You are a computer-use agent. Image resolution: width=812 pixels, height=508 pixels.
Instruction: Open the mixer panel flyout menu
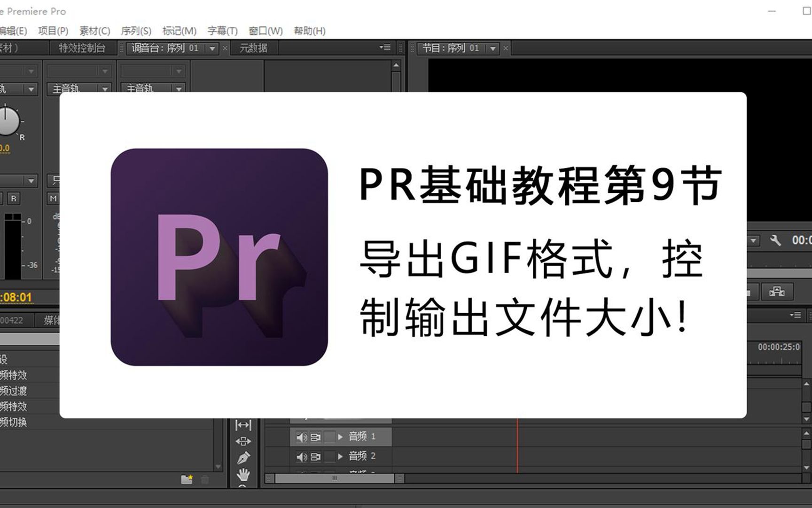tap(385, 48)
